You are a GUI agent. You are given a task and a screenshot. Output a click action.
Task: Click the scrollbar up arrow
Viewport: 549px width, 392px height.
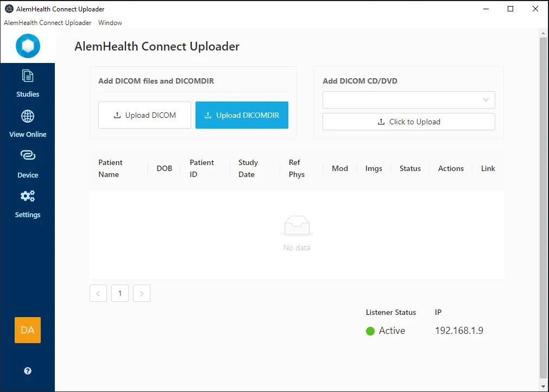click(543, 33)
